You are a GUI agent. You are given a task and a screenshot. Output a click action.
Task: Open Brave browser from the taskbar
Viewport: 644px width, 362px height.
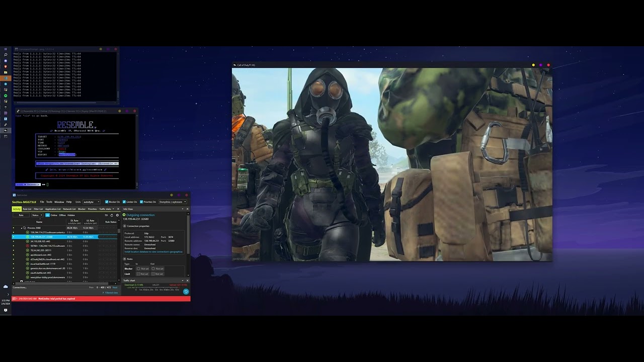click(6, 66)
